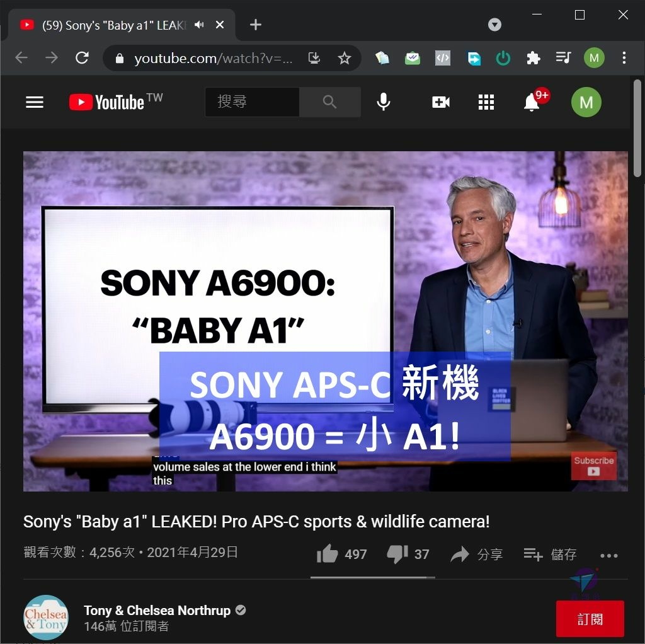This screenshot has width=645, height=644.
Task: Expand the tab search dropdown arrow
Action: coord(494,25)
